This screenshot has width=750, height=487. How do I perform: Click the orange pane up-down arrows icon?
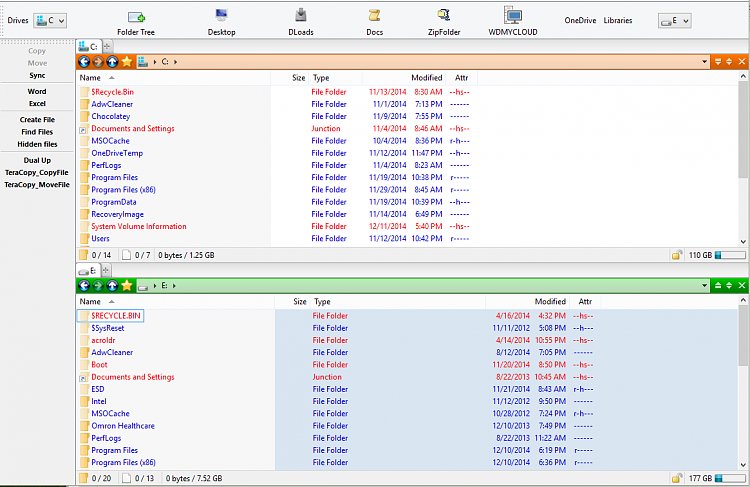click(x=729, y=62)
